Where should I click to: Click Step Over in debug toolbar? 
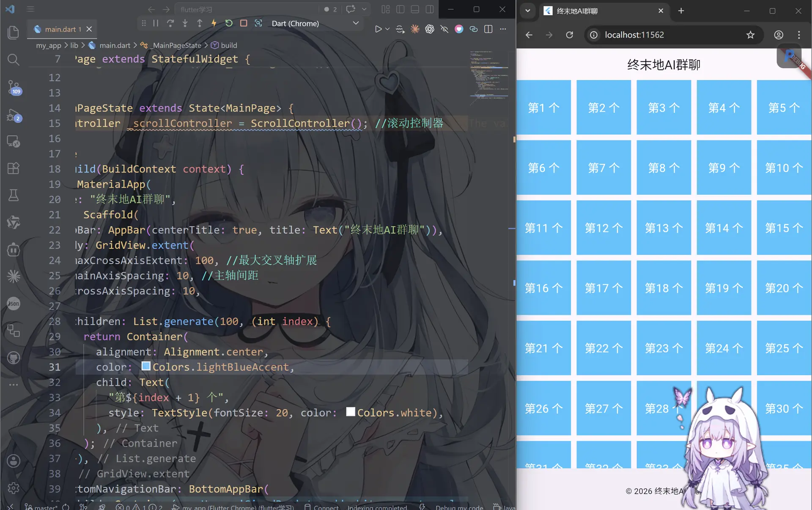tap(170, 23)
